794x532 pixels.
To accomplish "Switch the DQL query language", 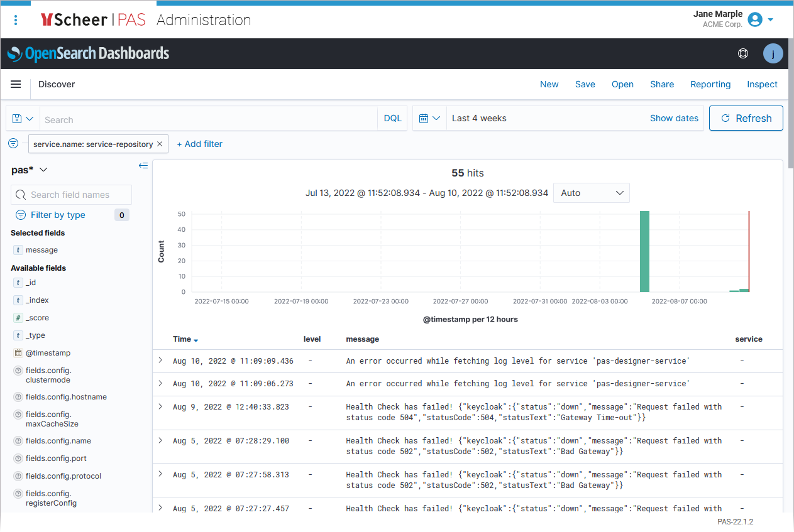I will [x=392, y=118].
